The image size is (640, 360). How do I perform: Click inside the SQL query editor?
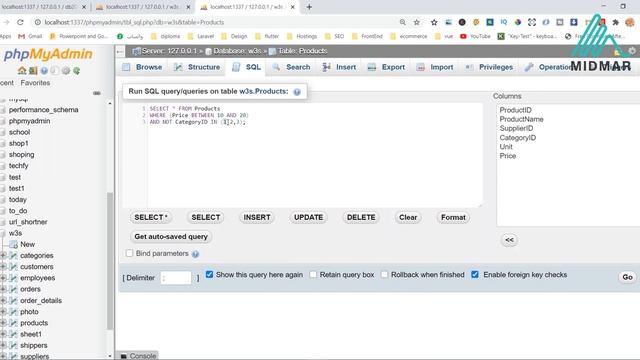click(302, 155)
